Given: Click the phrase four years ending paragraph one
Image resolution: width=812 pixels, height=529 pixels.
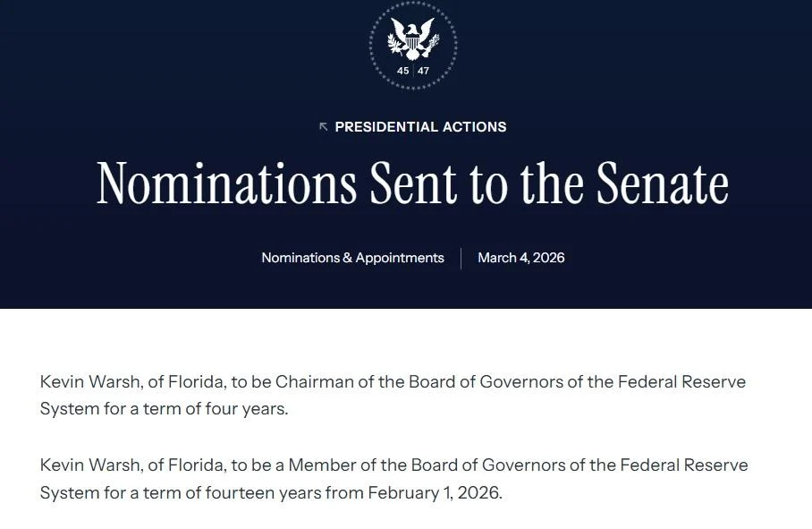Looking at the screenshot, I should (x=250, y=409).
